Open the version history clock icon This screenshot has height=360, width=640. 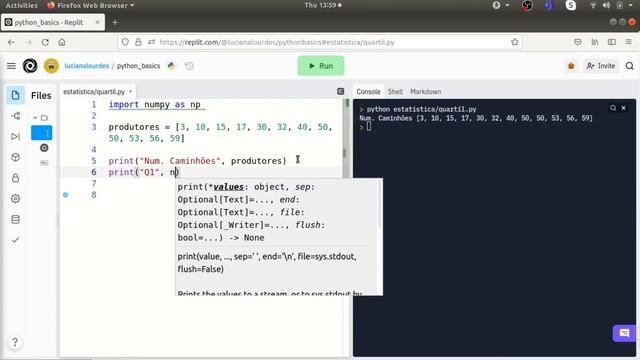[x=189, y=66]
